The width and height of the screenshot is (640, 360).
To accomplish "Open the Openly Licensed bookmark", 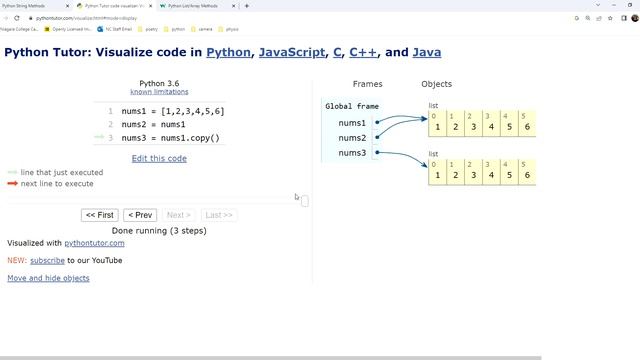I will tap(68, 29).
